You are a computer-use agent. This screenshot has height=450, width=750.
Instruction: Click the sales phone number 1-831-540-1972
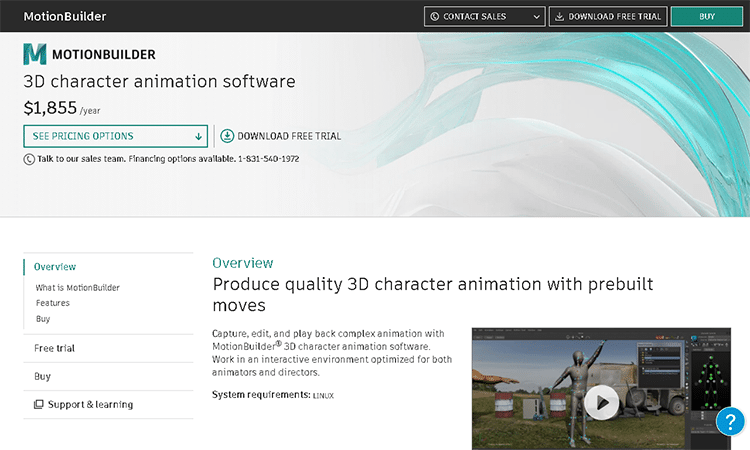[x=268, y=159]
